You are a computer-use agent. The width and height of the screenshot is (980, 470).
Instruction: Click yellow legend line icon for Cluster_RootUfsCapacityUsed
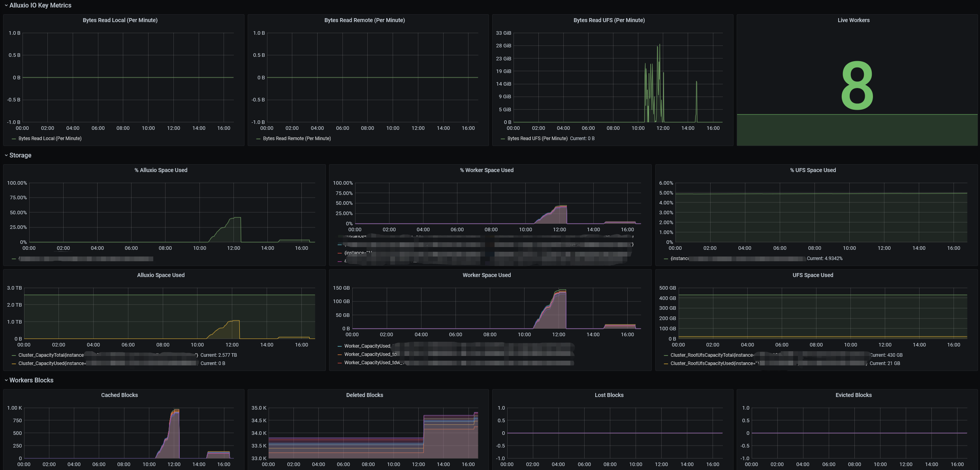click(x=666, y=364)
